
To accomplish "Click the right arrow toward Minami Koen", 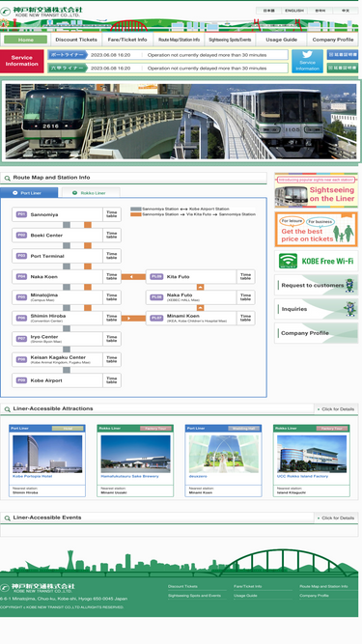I will pyautogui.click(x=133, y=319).
